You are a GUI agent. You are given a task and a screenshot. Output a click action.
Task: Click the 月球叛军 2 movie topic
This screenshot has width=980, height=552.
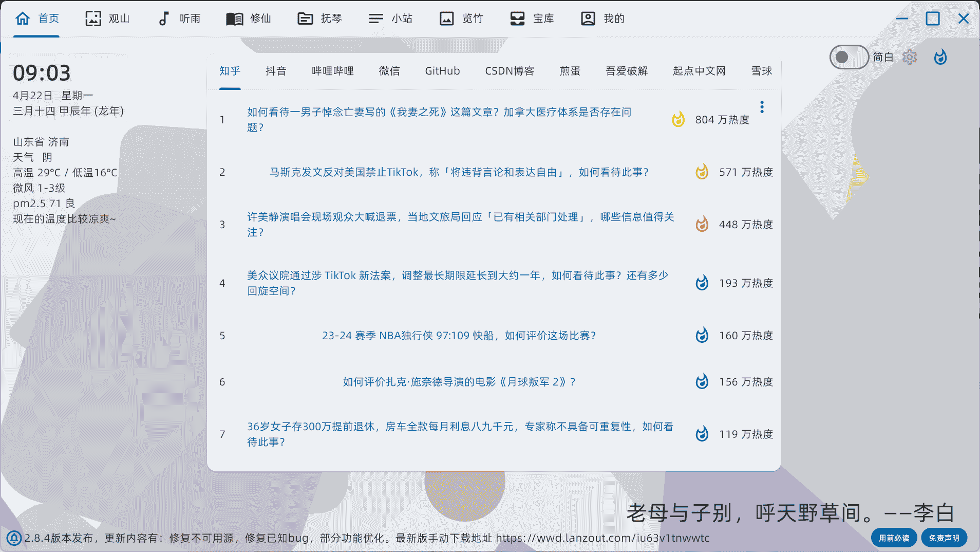[459, 382]
